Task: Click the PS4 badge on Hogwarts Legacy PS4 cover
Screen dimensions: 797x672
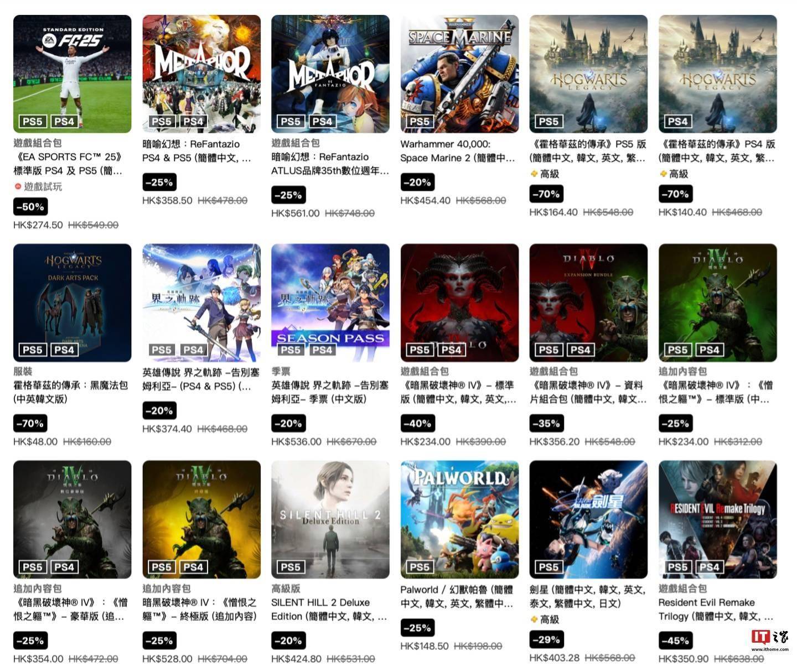Action: click(677, 121)
